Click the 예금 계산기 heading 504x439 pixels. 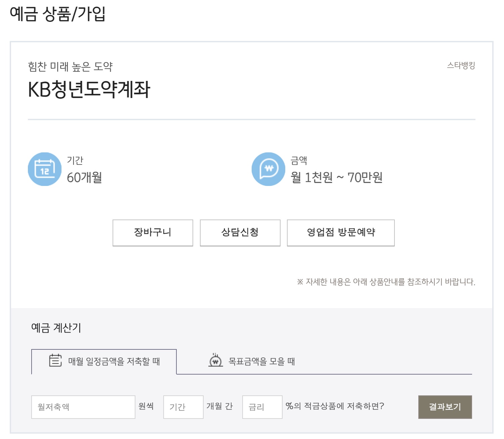point(56,328)
